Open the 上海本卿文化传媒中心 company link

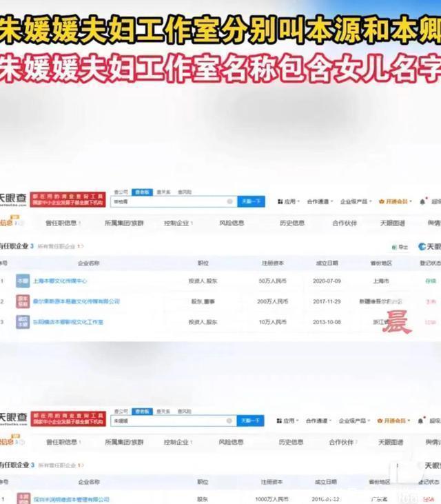pyautogui.click(x=60, y=281)
